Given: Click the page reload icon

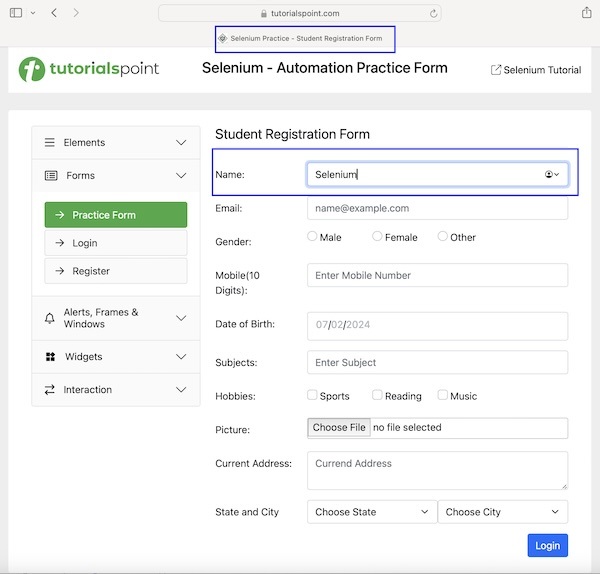Looking at the screenshot, I should 433,14.
